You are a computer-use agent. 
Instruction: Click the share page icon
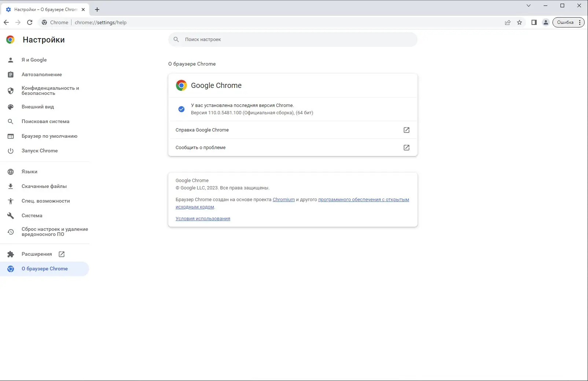click(508, 22)
